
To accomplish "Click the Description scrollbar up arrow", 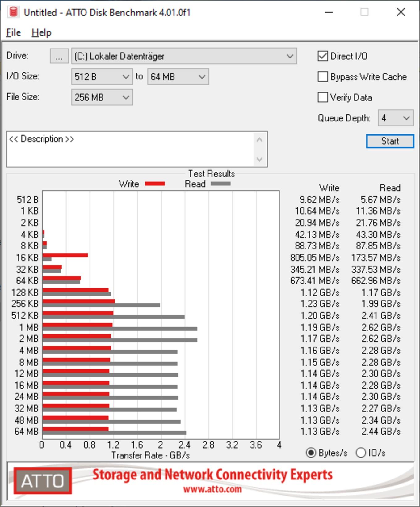I will [x=259, y=140].
